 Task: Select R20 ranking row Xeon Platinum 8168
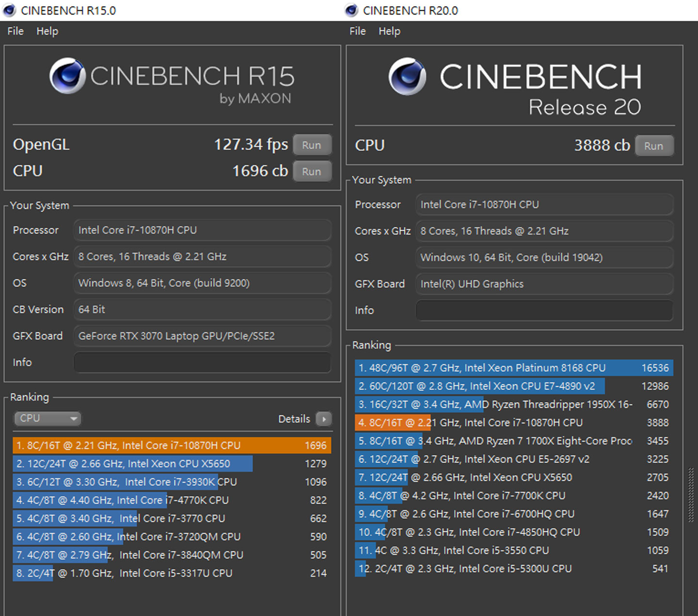tap(514, 368)
